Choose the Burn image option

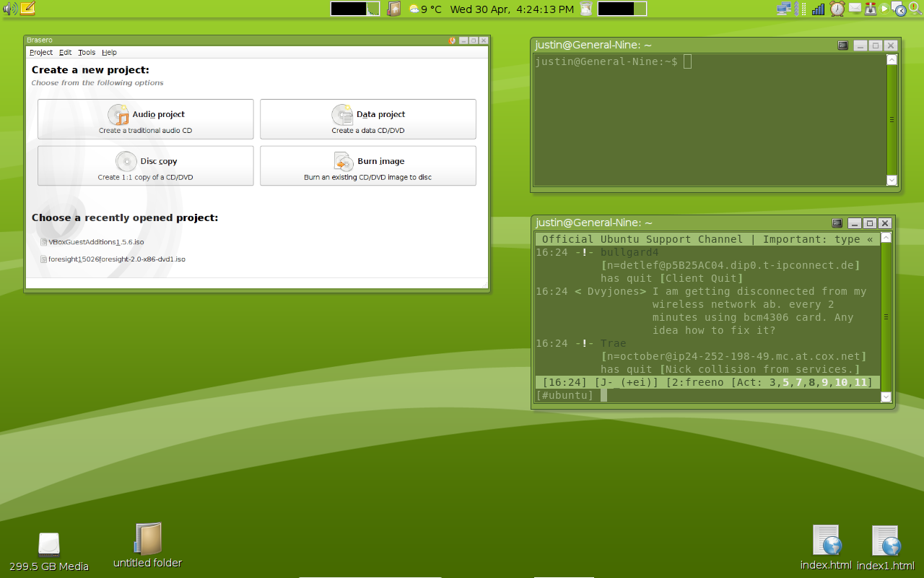(368, 165)
